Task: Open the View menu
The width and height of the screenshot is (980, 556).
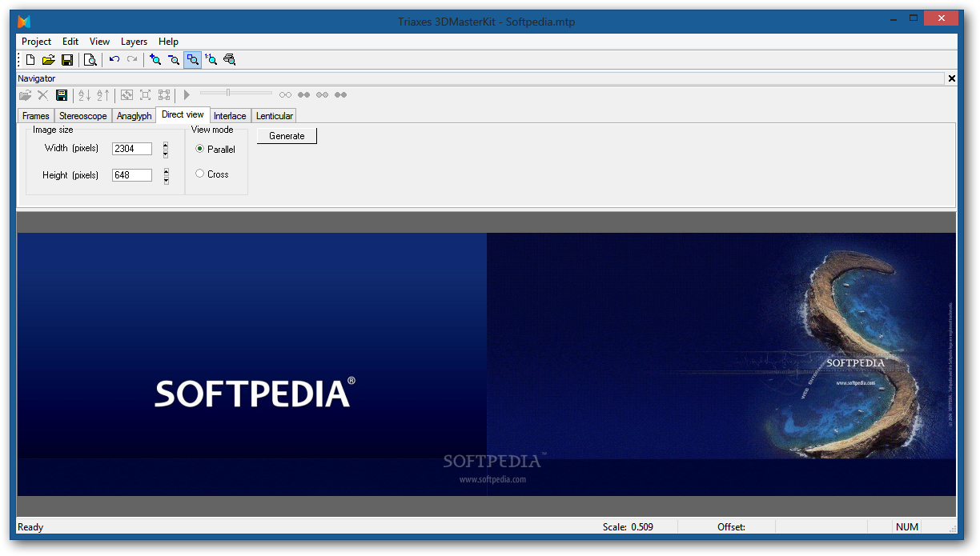Action: (99, 42)
